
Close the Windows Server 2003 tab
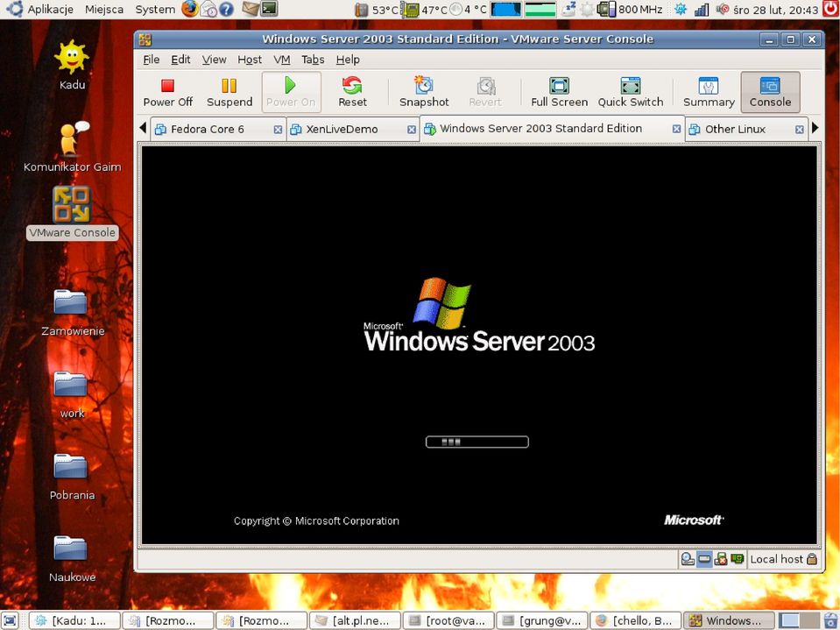click(676, 129)
